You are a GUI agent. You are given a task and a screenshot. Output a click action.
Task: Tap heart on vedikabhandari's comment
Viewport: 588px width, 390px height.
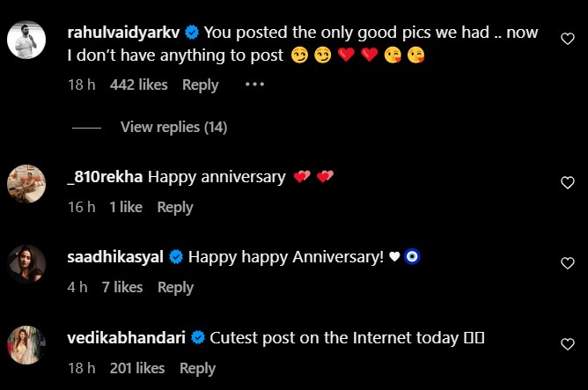tap(568, 344)
